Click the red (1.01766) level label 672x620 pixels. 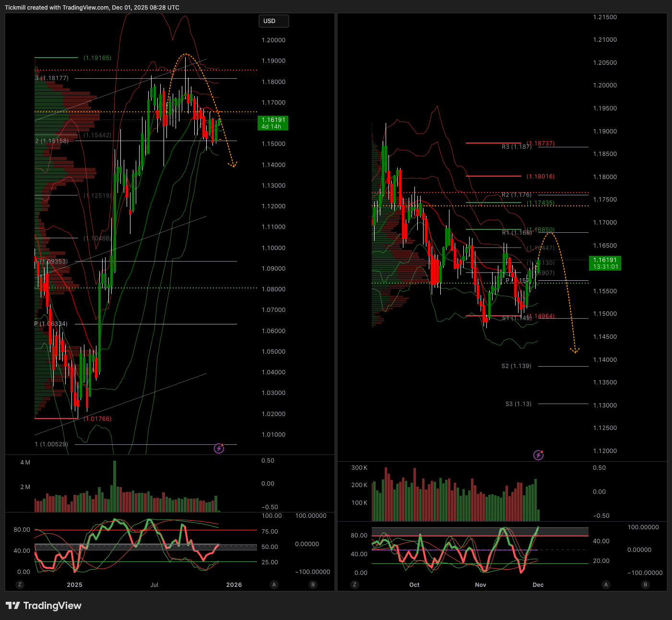tap(97, 419)
